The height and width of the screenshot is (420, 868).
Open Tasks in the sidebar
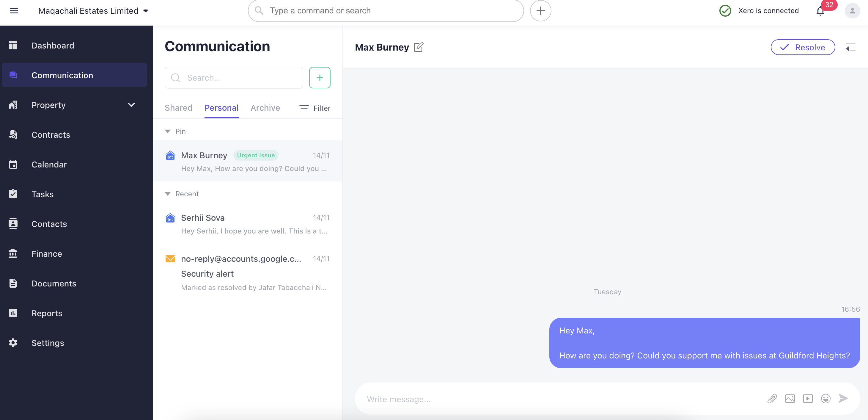[x=74, y=194]
